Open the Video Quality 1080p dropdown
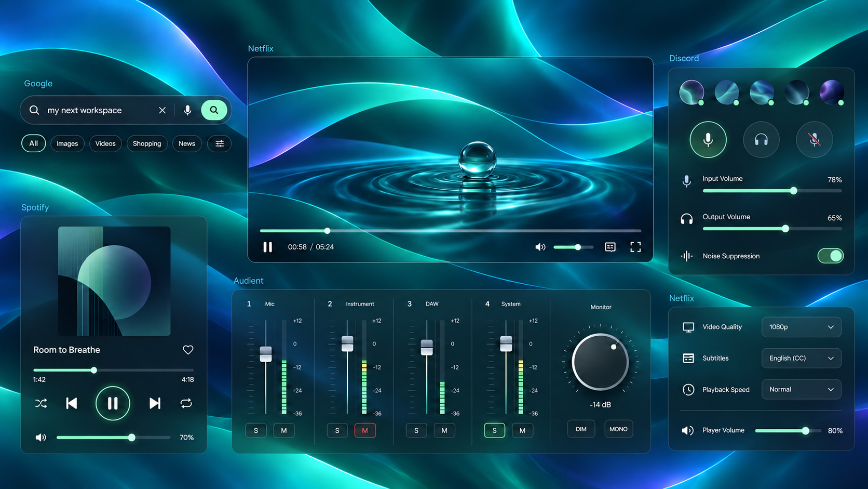The width and height of the screenshot is (868, 489). [x=801, y=327]
